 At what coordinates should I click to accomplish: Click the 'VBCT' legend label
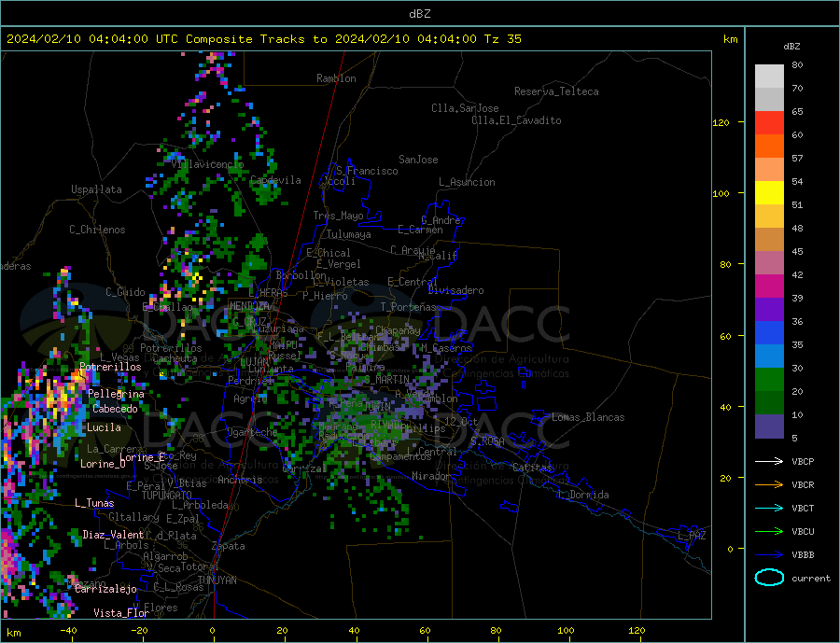click(803, 508)
